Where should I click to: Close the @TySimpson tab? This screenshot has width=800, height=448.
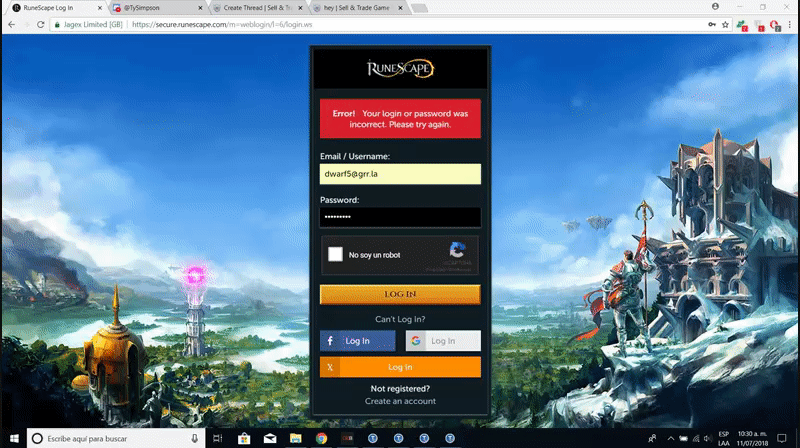pyautogui.click(x=200, y=8)
